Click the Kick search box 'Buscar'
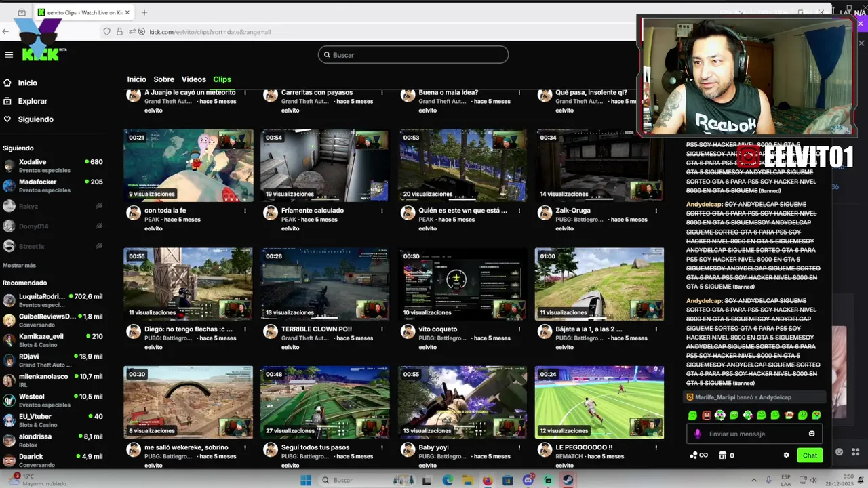This screenshot has height=488, width=868. 413,55
